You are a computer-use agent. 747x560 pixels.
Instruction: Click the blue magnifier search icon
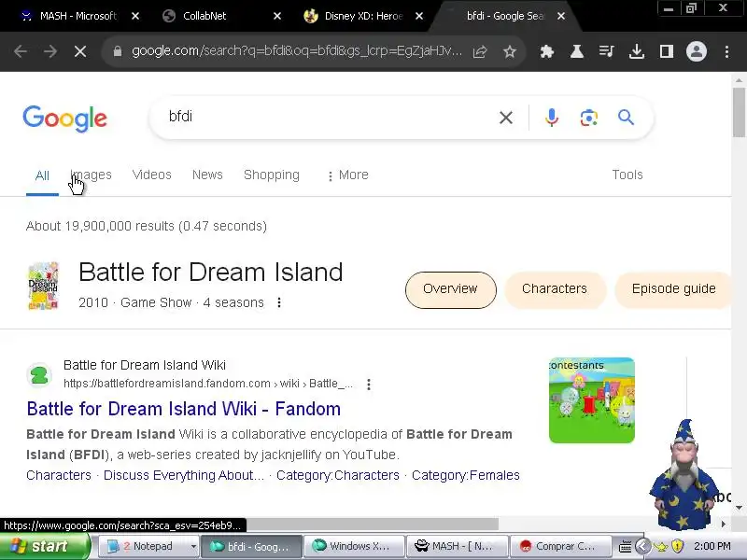pos(626,118)
